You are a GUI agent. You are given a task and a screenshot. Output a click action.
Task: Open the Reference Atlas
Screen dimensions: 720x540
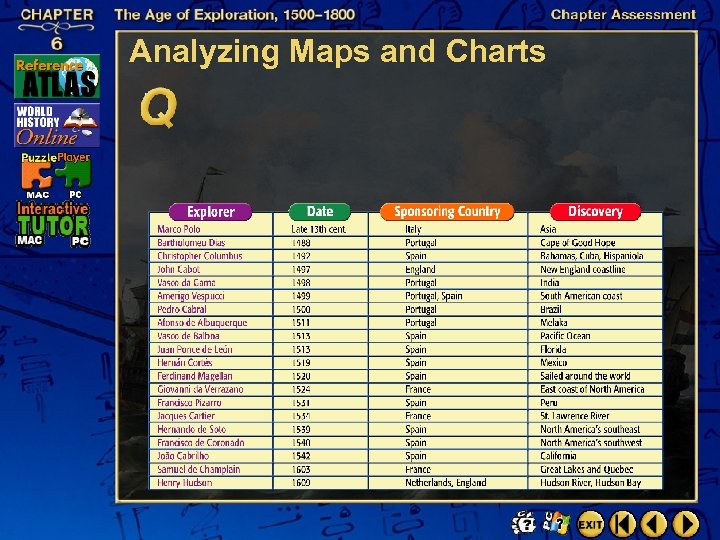pos(57,76)
